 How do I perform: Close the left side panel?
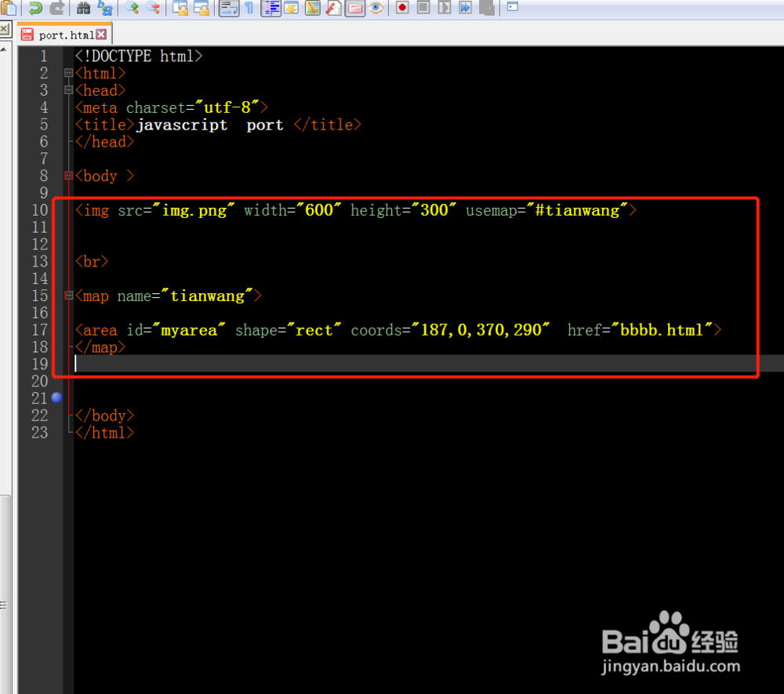(x=3, y=30)
